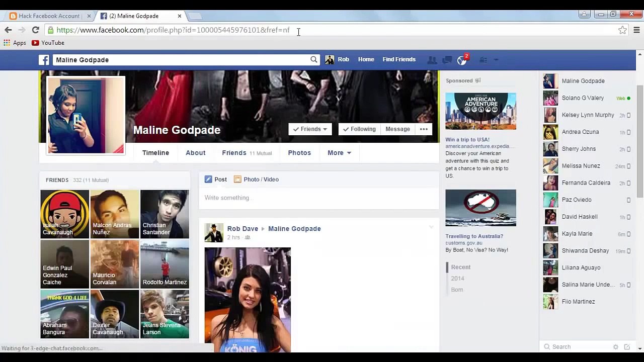Close the Hack Facebook Account tab
This screenshot has width=644, height=362.
pos(89,16)
